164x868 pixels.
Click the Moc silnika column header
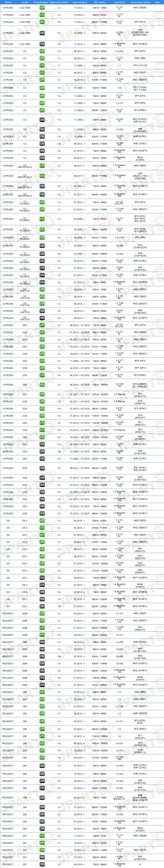(x=99, y=2)
